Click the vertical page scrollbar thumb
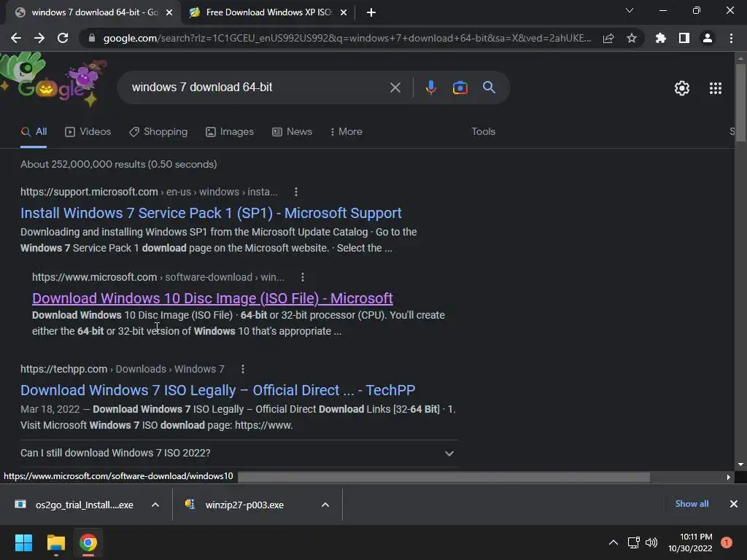Screen dimensions: 747x560 [x=740, y=102]
